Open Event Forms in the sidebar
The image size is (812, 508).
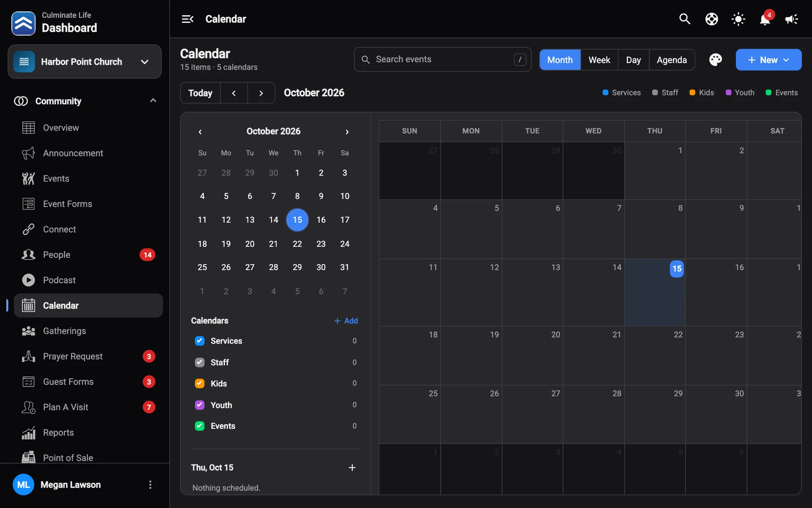click(x=88, y=204)
